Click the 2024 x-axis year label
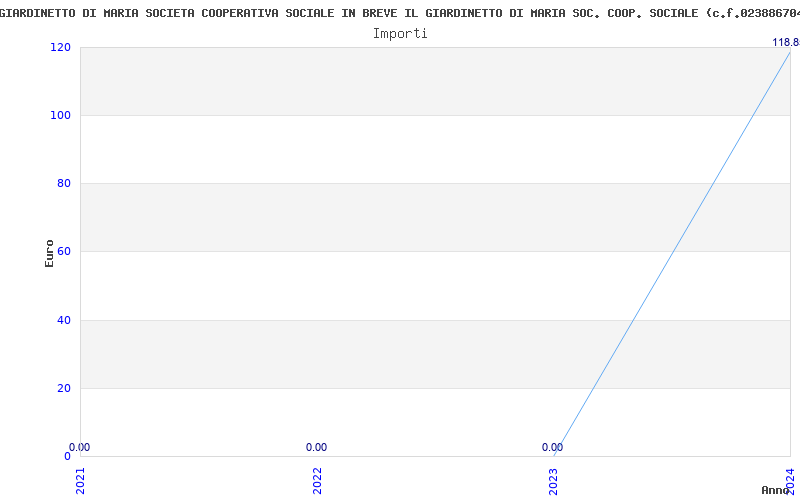The width and height of the screenshot is (800, 500). pos(790,481)
